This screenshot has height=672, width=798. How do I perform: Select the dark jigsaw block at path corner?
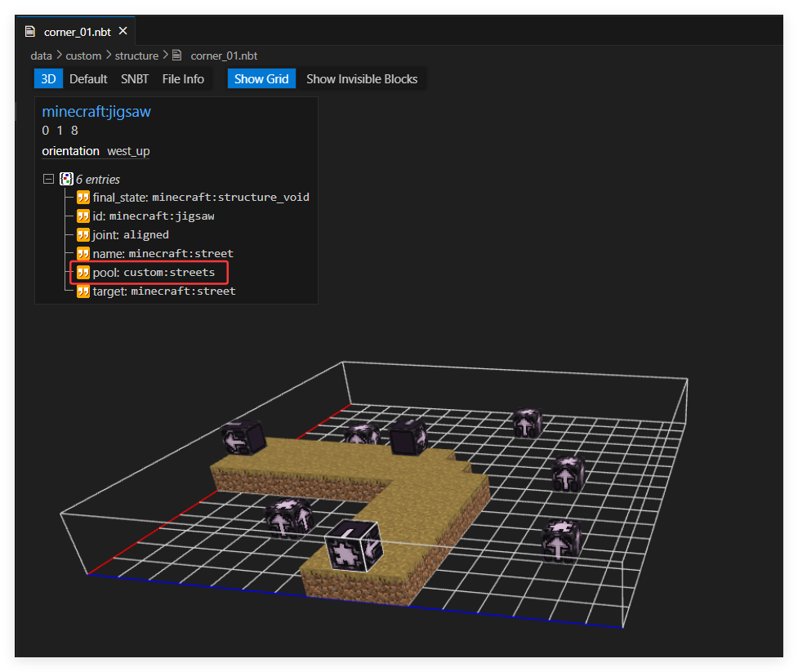click(408, 437)
